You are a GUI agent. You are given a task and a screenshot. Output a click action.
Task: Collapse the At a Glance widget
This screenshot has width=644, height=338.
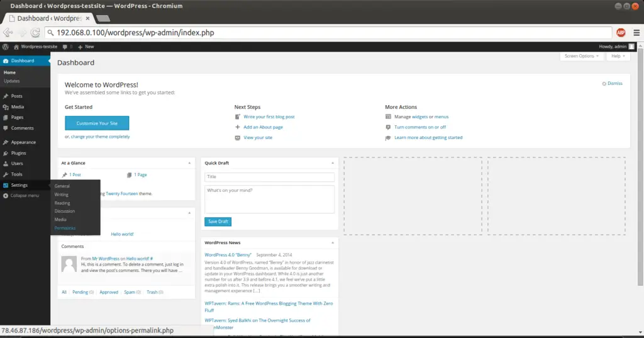pos(189,163)
